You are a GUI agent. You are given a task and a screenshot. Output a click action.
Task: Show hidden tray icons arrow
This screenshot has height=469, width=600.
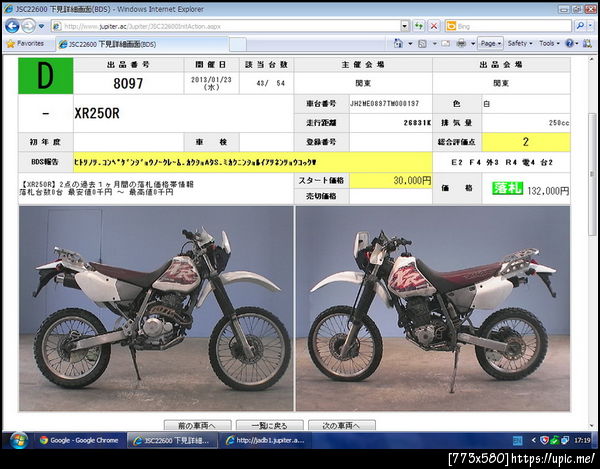pyautogui.click(x=533, y=441)
